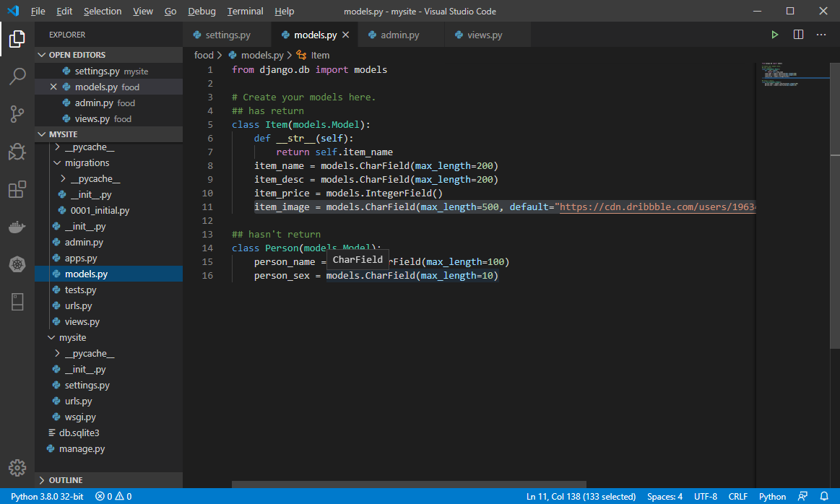Viewport: 840px width, 504px height.
Task: Click the food breadcrumb segment
Action: pyautogui.click(x=204, y=55)
